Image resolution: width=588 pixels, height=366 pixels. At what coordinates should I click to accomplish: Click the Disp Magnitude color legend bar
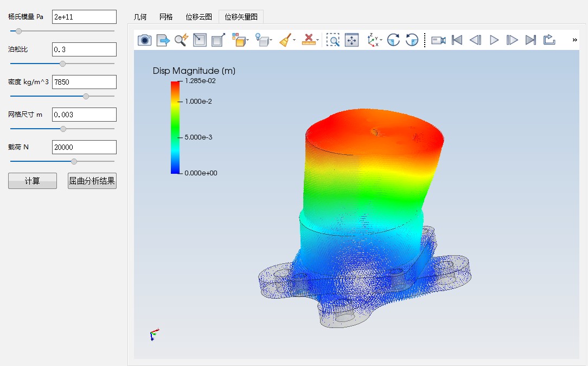click(175, 127)
